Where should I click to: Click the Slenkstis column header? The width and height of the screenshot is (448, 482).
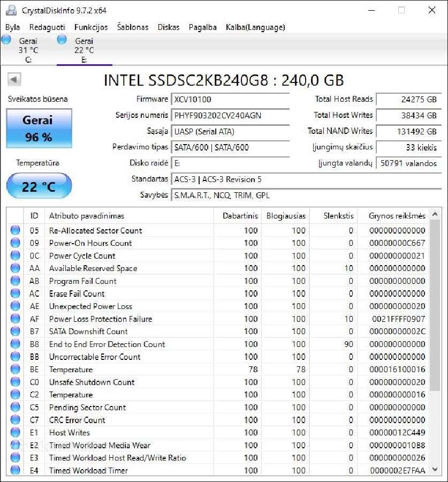coord(333,216)
